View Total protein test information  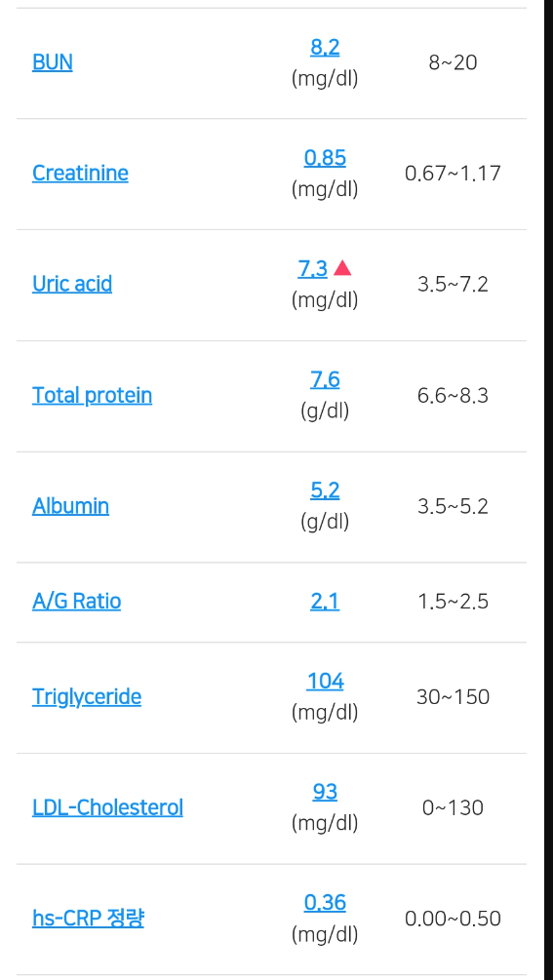pyautogui.click(x=92, y=395)
